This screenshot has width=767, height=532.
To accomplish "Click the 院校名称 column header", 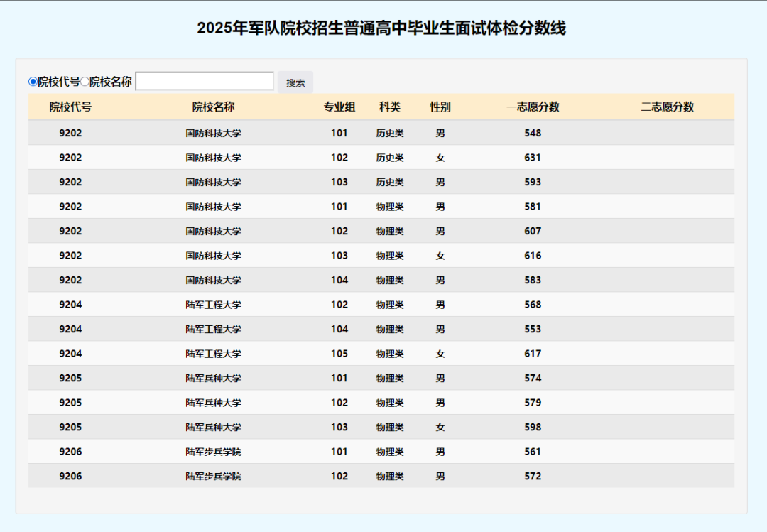I will [213, 107].
